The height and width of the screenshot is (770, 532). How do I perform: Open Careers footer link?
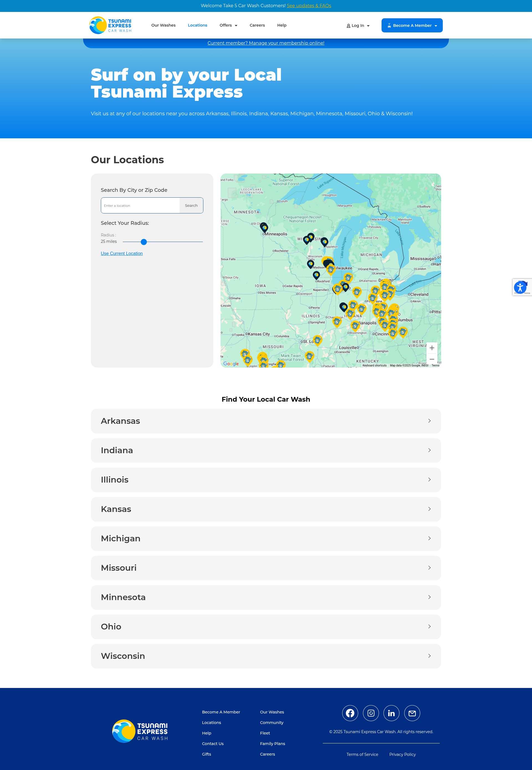coord(267,754)
